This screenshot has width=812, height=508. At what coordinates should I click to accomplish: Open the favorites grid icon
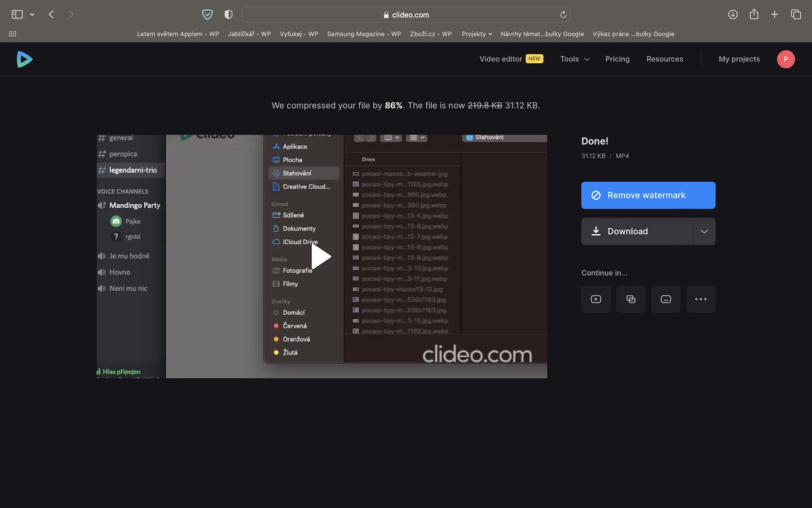click(12, 34)
